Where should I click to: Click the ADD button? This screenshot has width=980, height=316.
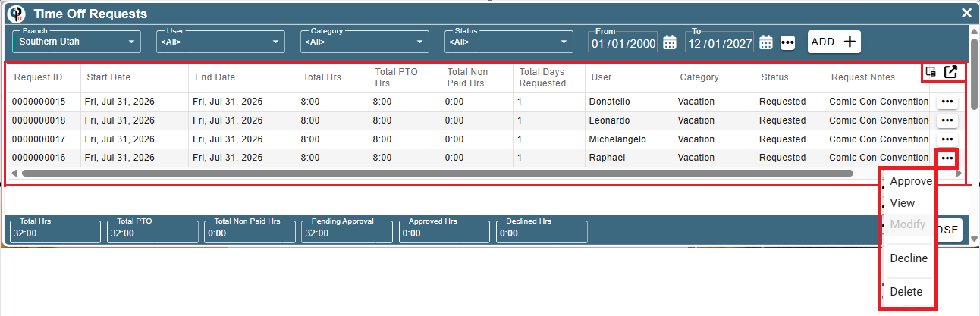pyautogui.click(x=834, y=42)
